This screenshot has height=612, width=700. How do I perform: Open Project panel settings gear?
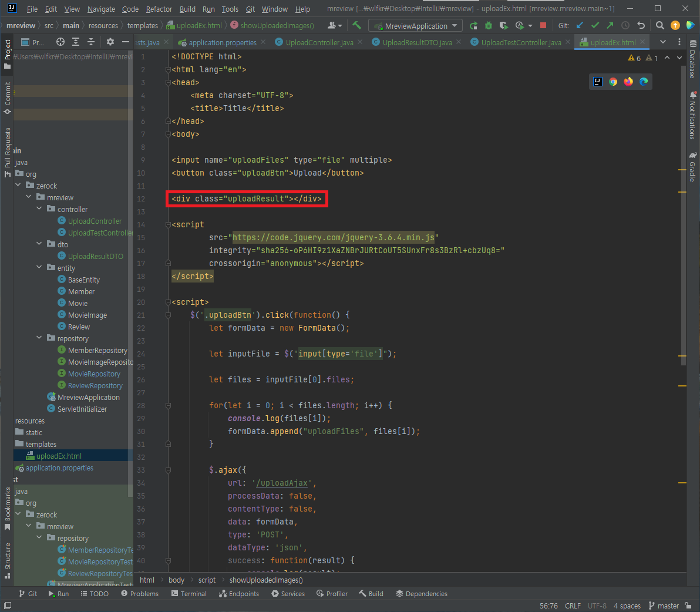(x=110, y=42)
